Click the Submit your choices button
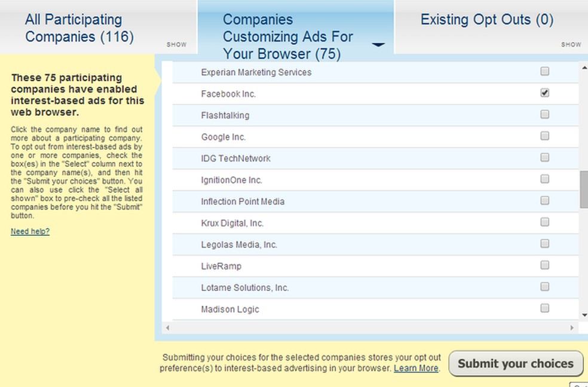 coord(516,363)
